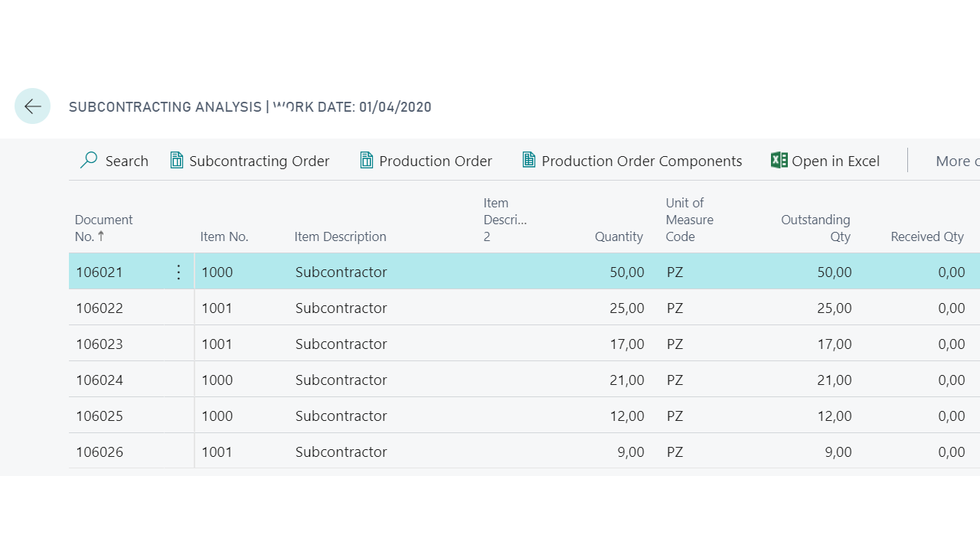Click the Production Order document icon
This screenshot has height=551, width=980.
(x=367, y=160)
